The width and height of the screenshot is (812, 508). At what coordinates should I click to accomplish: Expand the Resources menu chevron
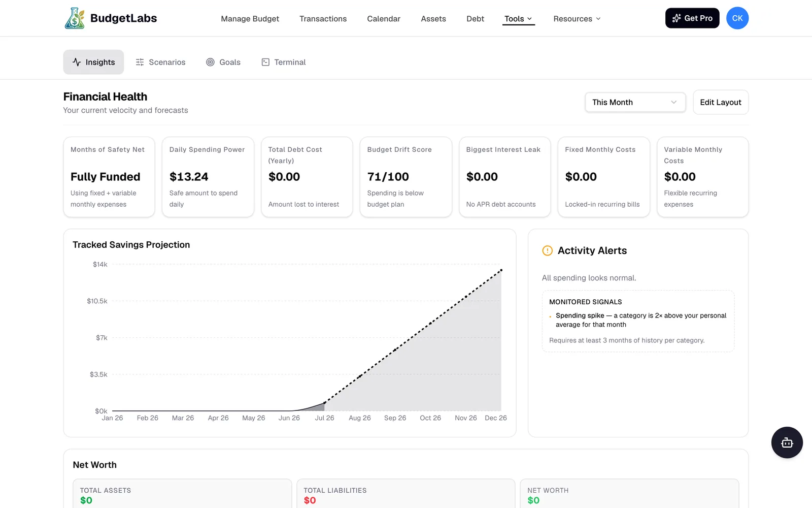[x=598, y=19]
